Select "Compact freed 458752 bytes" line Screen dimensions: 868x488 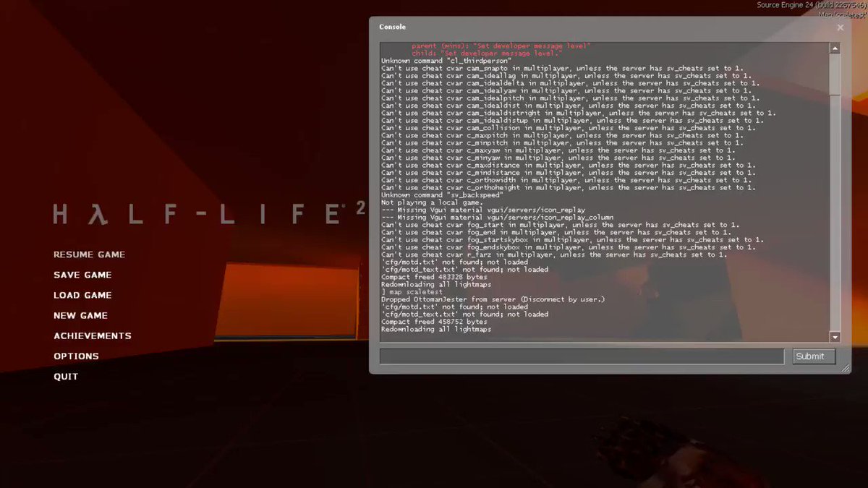tap(434, 322)
